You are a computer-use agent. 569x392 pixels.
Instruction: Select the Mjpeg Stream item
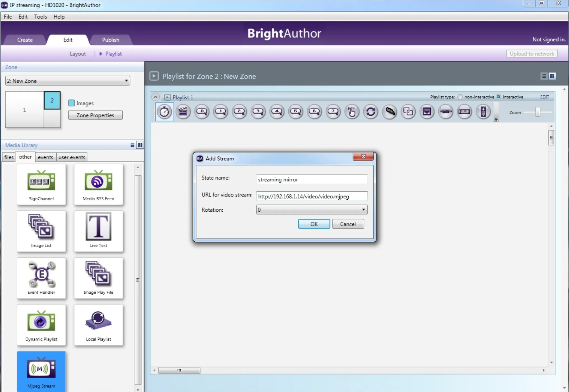[x=41, y=372]
